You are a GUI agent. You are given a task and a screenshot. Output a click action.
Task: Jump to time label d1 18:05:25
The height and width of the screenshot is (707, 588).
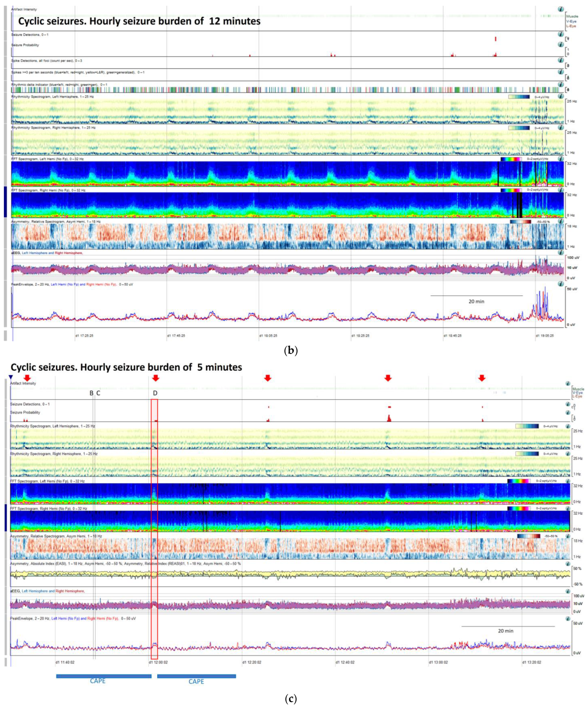(268, 336)
